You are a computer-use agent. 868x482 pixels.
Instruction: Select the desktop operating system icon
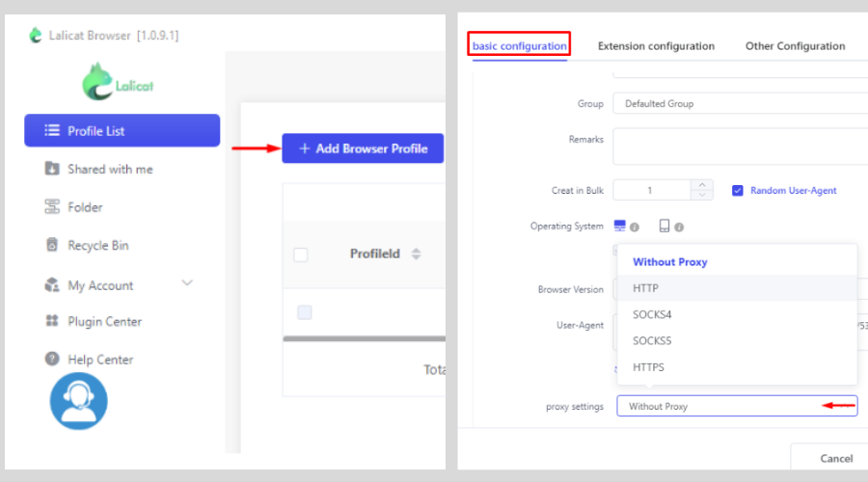click(x=620, y=226)
